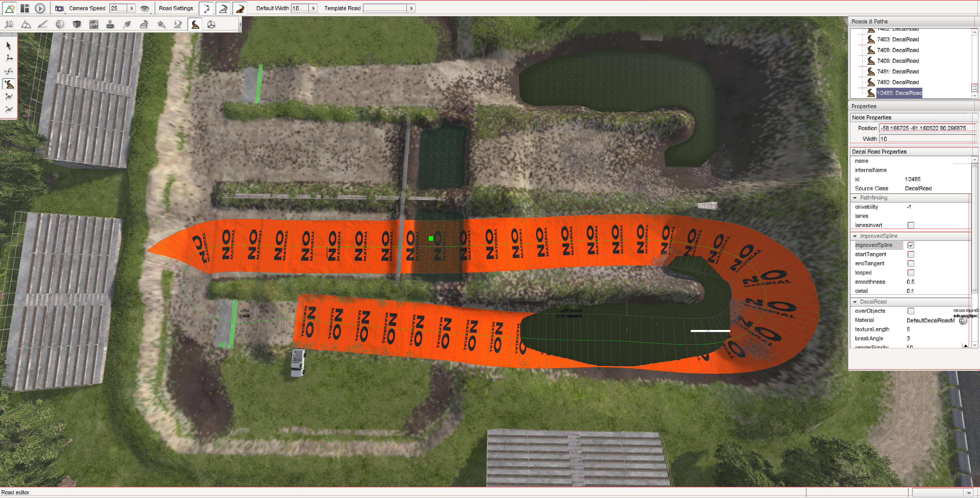Click the Play Game button in toolbar

40,8
